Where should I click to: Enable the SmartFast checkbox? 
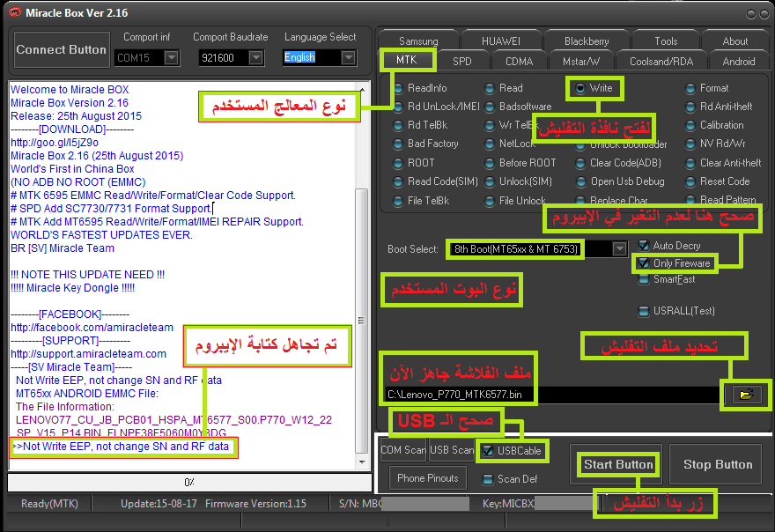click(x=644, y=280)
